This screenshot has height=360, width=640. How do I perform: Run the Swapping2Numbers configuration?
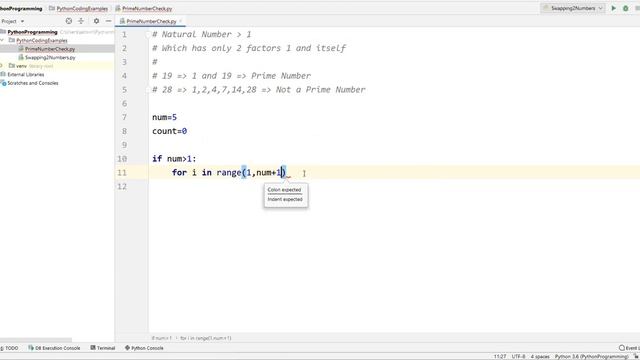click(x=613, y=8)
